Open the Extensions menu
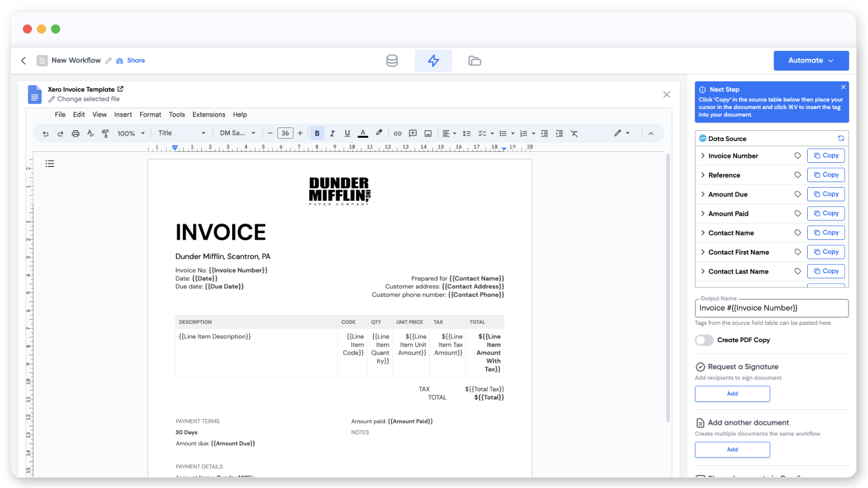The image size is (868, 488). click(x=208, y=114)
